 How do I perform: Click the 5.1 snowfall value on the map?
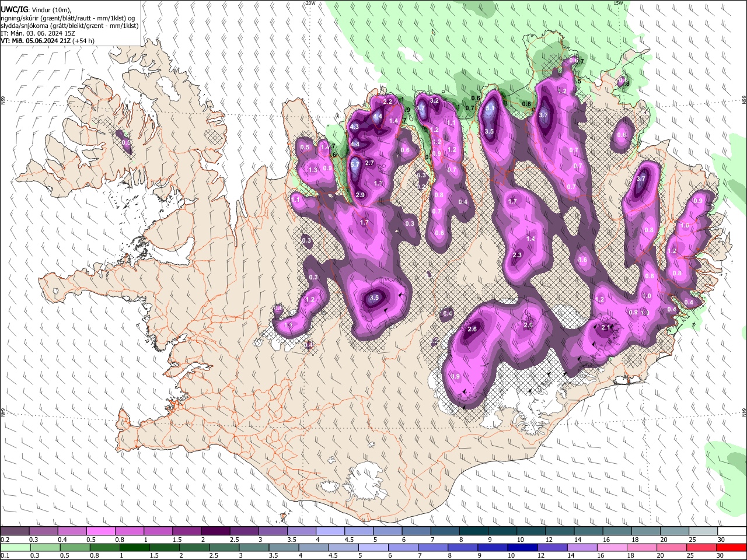[x=490, y=108]
